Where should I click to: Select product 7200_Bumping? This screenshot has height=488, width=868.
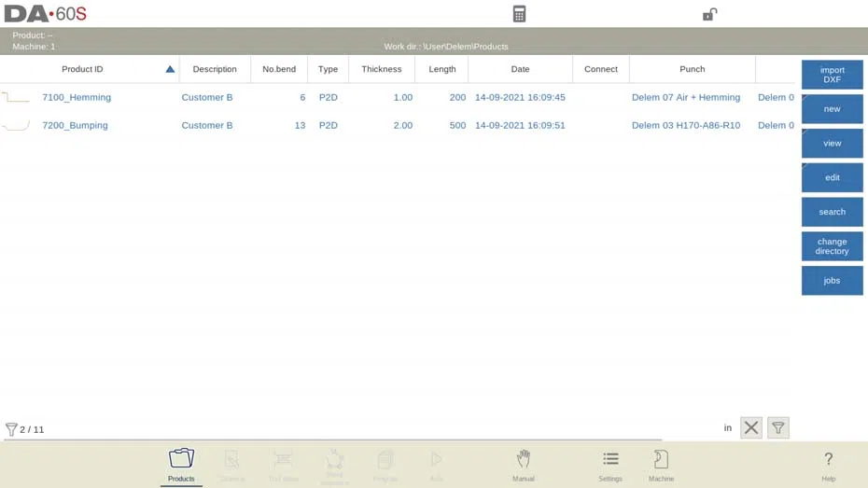point(75,126)
